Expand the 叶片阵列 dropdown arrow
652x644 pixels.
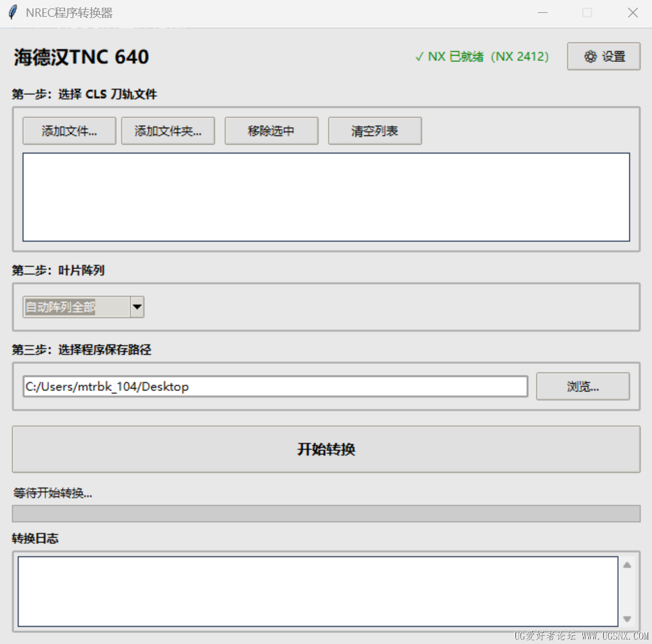tap(137, 307)
